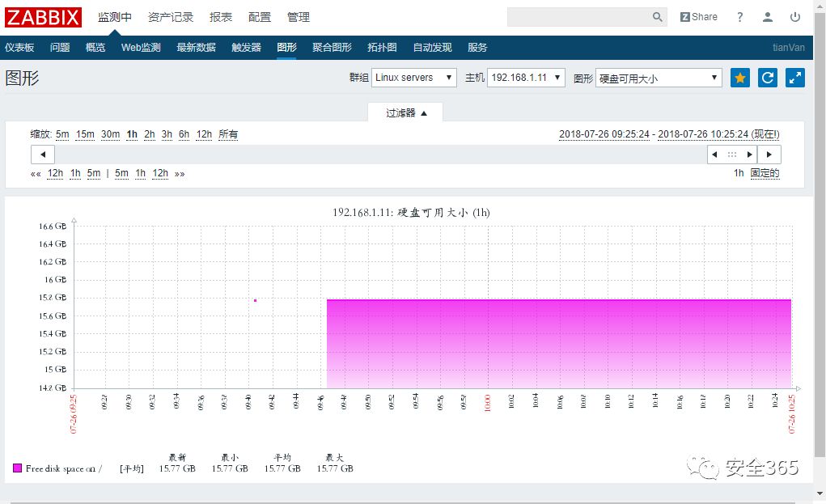
Task: Open the user profile icon
Action: click(x=768, y=17)
